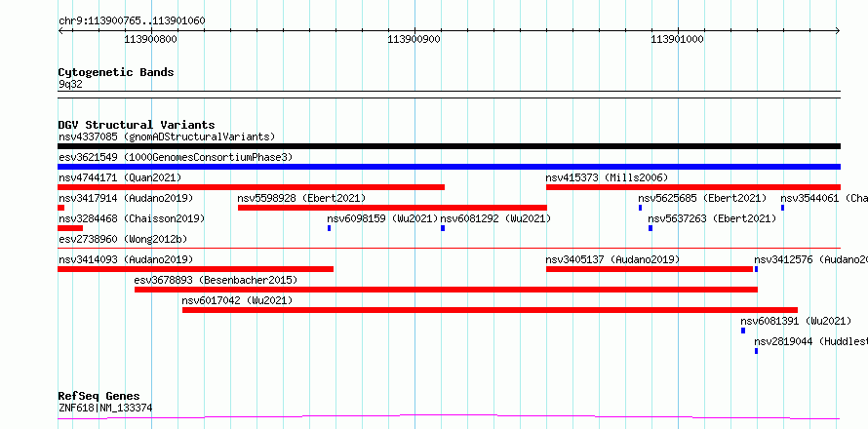This screenshot has height=429, width=868.
Task: Click the nsv6098159 Wu2021 blue marker
Action: coord(330,228)
